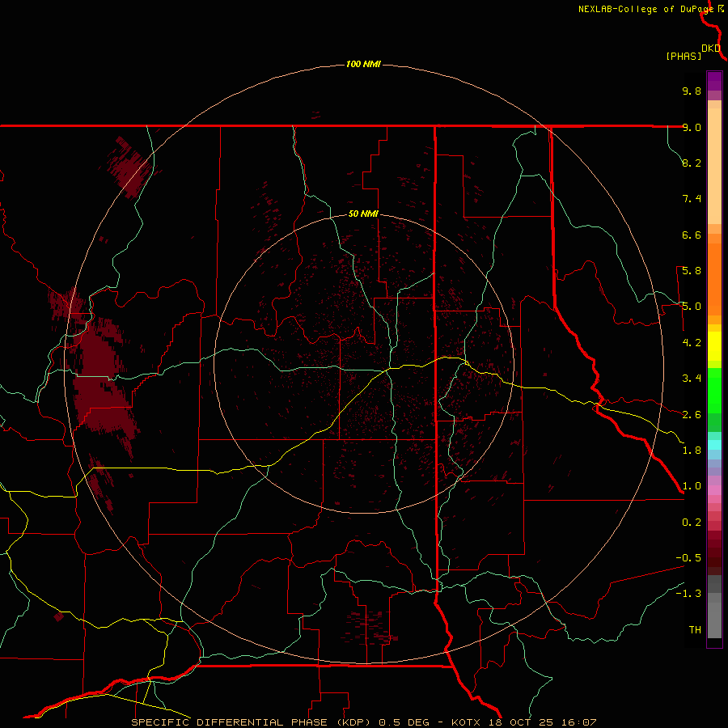Click the 6.6 value on the scale
Viewport: 728px width, 728px height.
[x=692, y=235]
